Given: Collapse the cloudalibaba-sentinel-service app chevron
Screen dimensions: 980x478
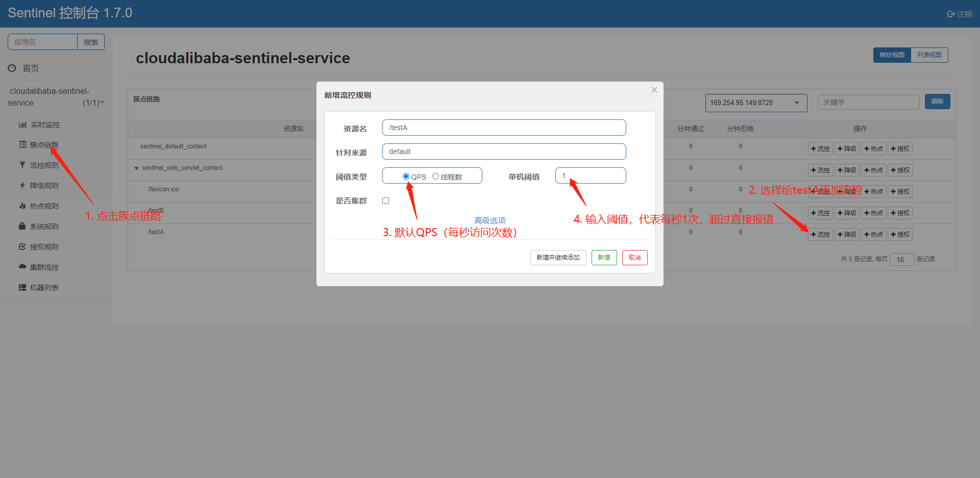Looking at the screenshot, I should 102,103.
